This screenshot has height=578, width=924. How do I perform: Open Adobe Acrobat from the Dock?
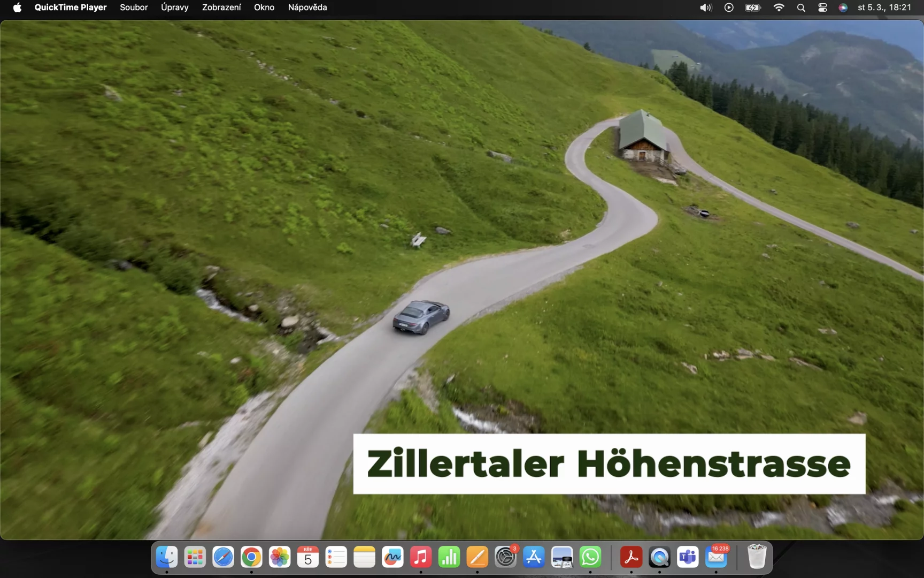(x=631, y=558)
